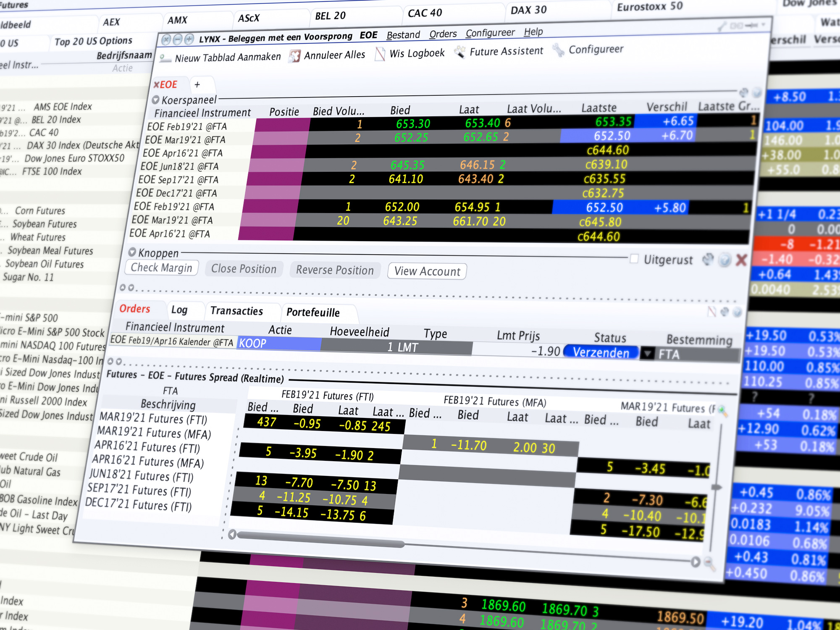Select AMS EOE Index in background list
This screenshot has width=840, height=630.
pyautogui.click(x=63, y=107)
